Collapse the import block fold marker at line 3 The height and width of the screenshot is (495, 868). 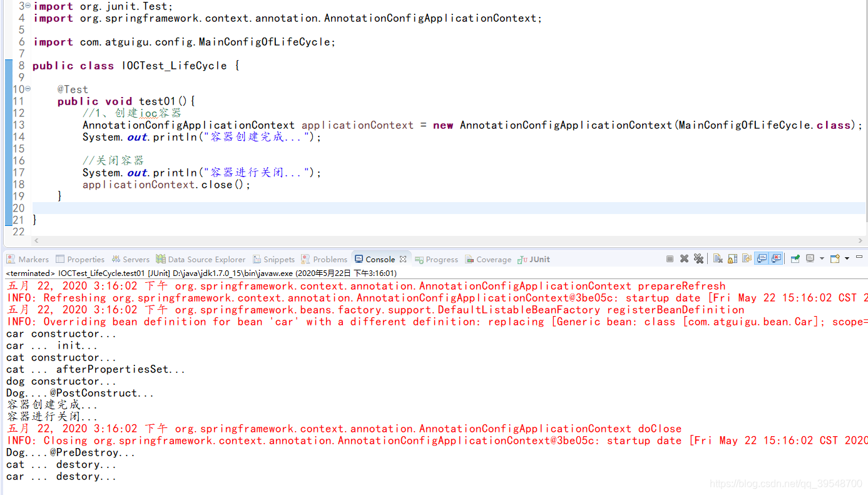(x=28, y=6)
